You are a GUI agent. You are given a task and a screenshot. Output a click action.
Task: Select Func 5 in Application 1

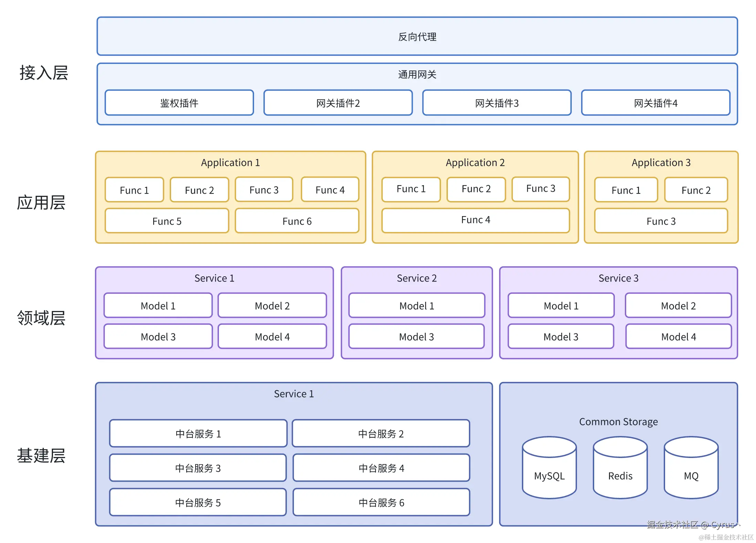tap(167, 221)
